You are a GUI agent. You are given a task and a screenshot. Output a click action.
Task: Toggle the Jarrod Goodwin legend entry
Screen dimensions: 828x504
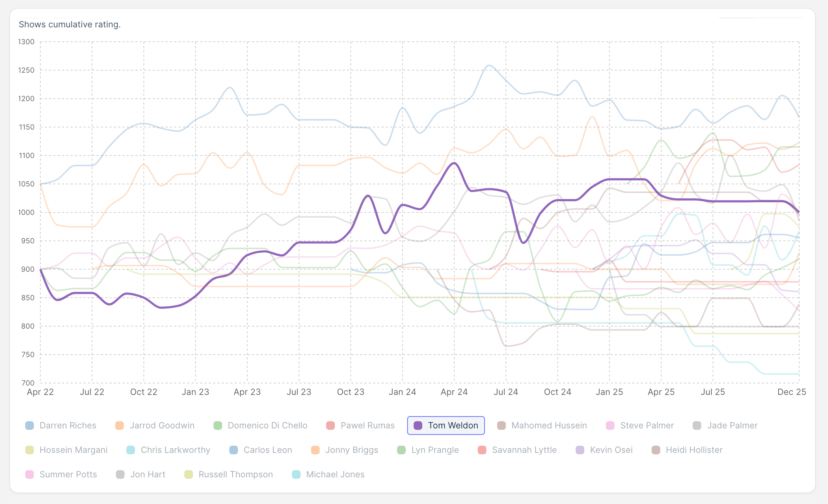pyautogui.click(x=155, y=426)
